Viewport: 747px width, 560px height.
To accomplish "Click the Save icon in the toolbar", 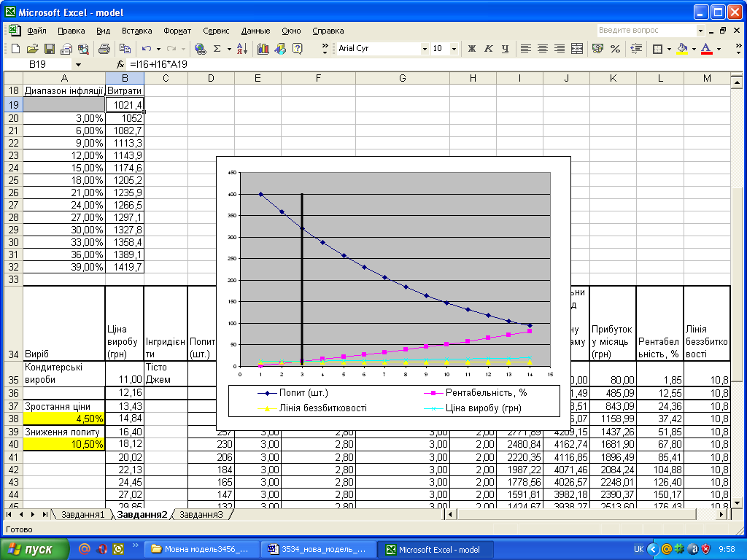I will tap(50, 49).
